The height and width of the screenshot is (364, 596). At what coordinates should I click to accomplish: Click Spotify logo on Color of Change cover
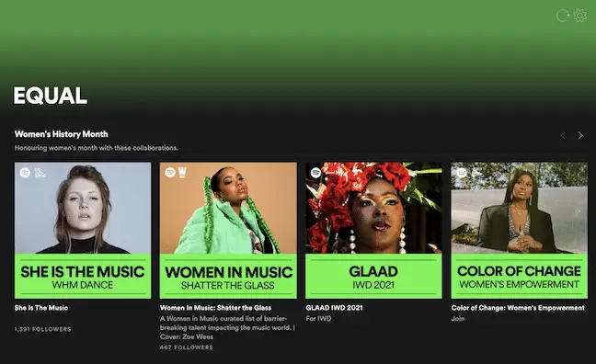point(462,173)
